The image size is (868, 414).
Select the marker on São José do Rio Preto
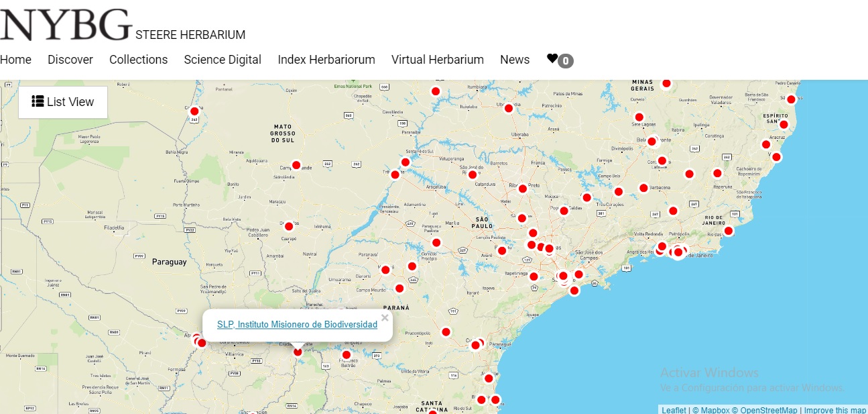(x=473, y=174)
